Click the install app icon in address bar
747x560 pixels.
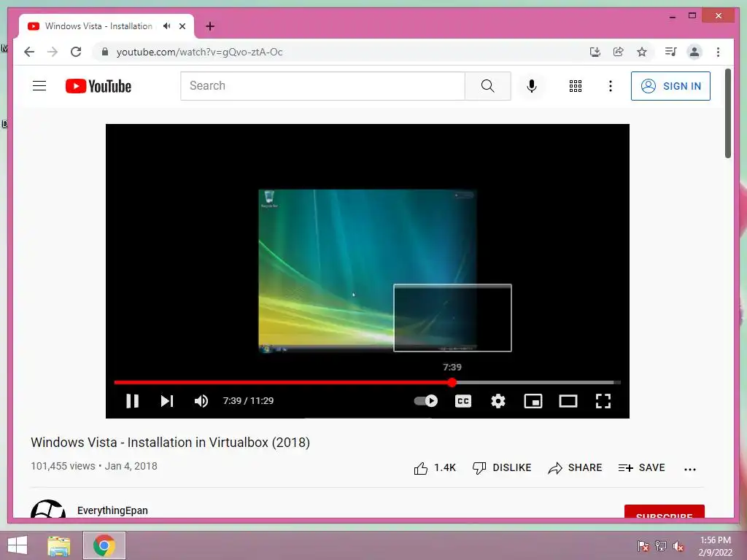point(595,52)
